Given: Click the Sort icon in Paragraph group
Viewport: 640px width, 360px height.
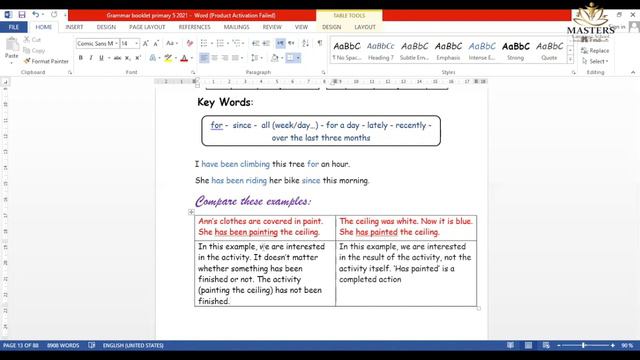Looking at the screenshot, I should click(305, 43).
